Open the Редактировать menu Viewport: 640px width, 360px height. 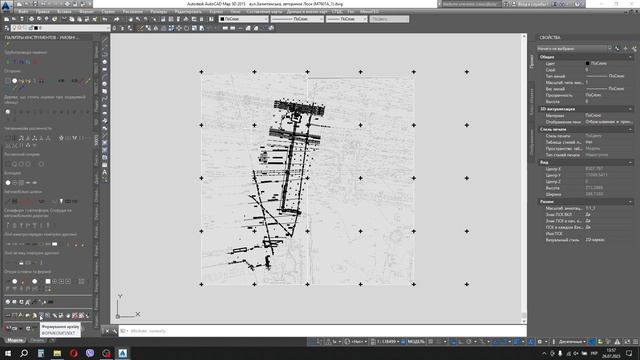click(188, 12)
